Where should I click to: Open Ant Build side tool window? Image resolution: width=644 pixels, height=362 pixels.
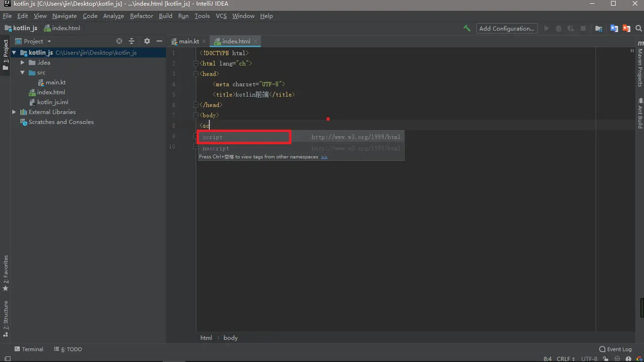pyautogui.click(x=640, y=113)
